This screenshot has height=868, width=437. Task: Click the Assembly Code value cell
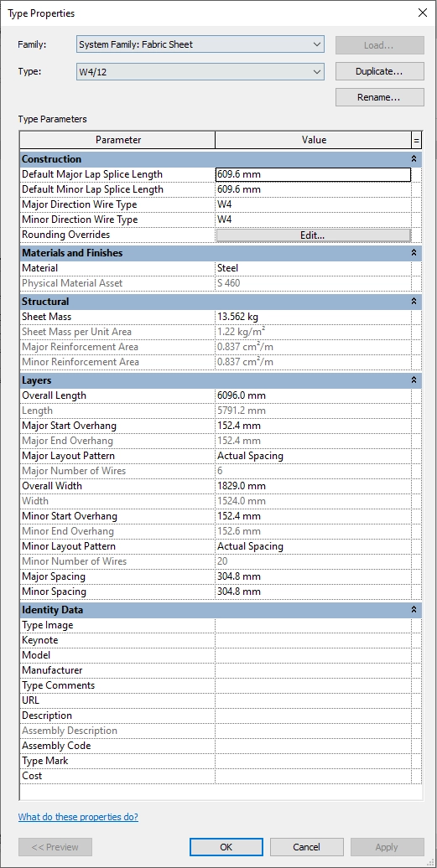click(313, 746)
